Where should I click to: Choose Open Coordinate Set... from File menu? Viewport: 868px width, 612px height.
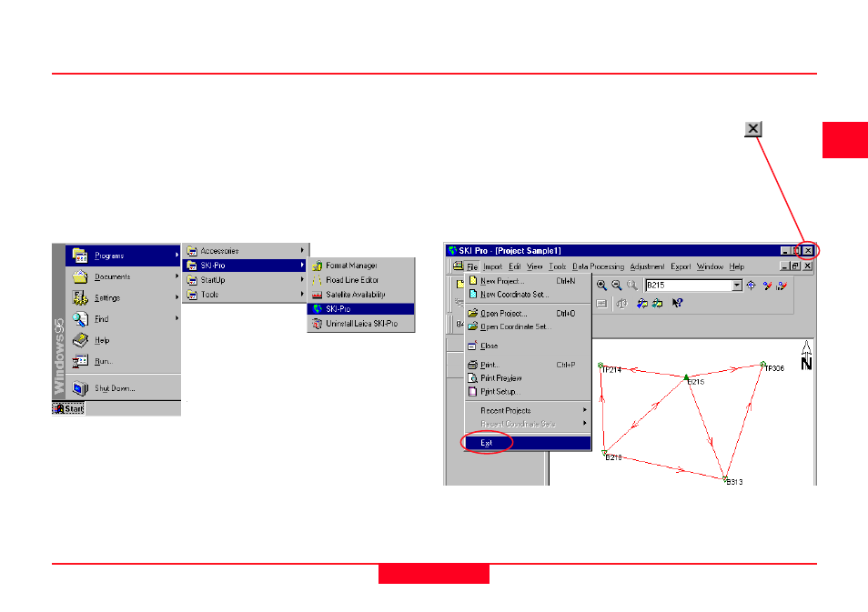pyautogui.click(x=528, y=326)
